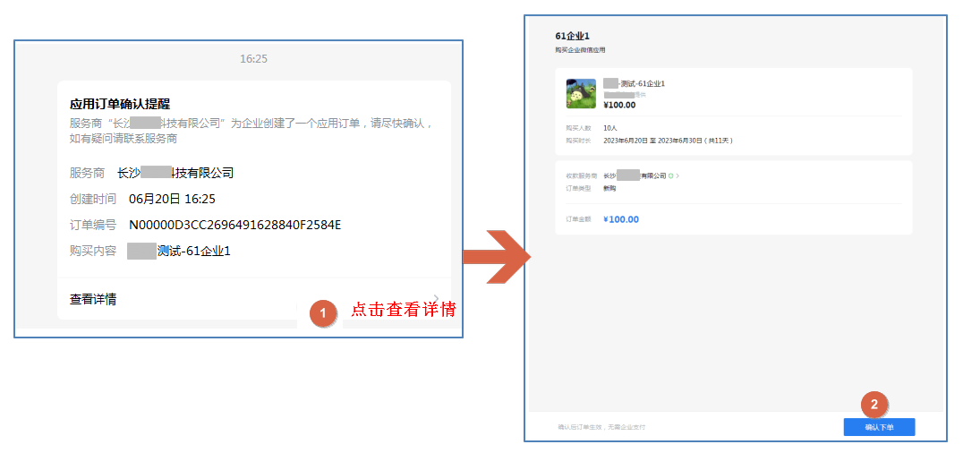This screenshot has height=470, width=980.
Task: Click the 购买人数 value 10人
Action: point(610,128)
